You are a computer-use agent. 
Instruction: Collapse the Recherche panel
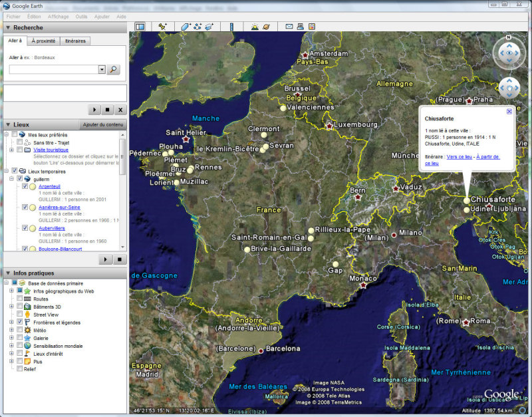(8, 27)
